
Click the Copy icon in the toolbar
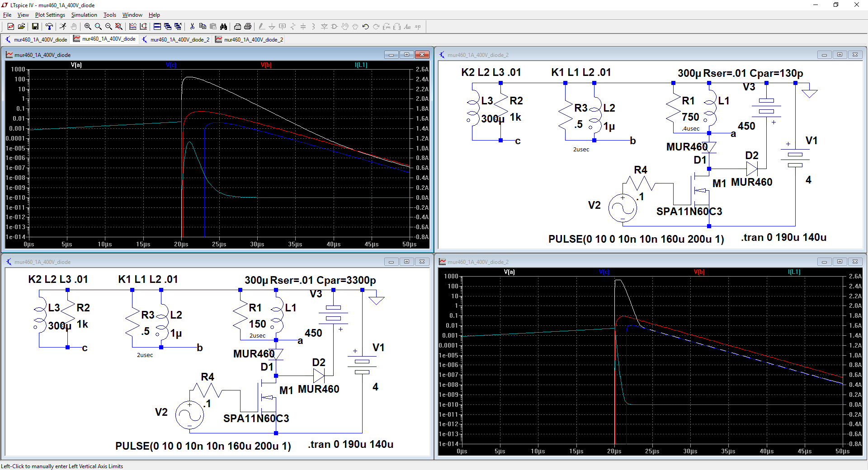(x=203, y=27)
